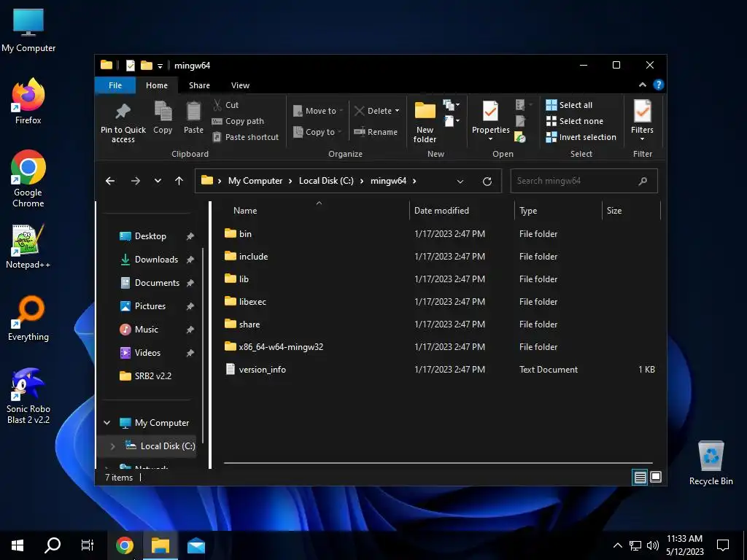Select the share folder
747x560 pixels.
coord(439,324)
